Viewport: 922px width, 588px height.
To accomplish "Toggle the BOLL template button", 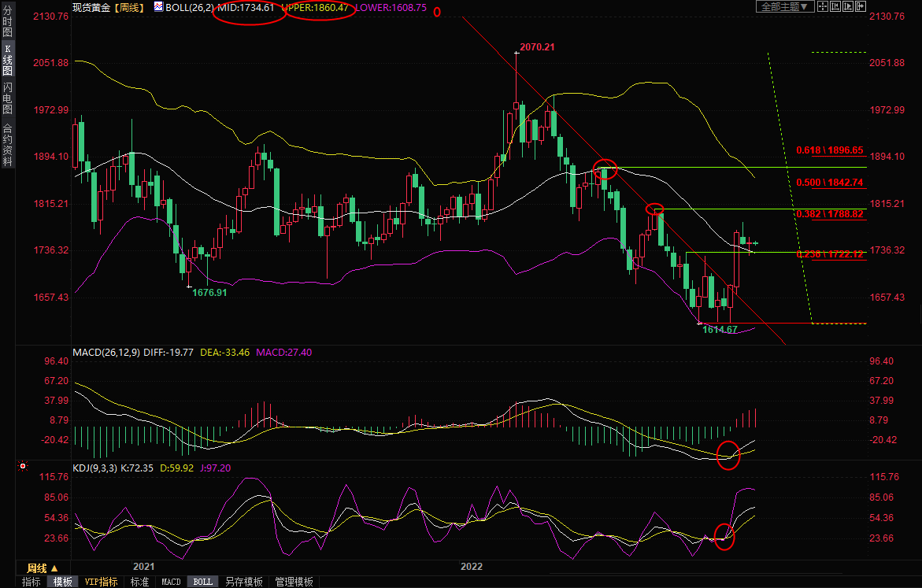I will point(203,582).
